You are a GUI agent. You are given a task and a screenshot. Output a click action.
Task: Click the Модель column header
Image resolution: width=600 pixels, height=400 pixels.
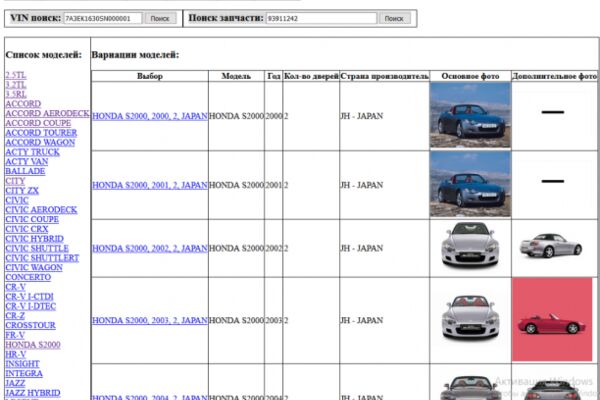pos(236,76)
